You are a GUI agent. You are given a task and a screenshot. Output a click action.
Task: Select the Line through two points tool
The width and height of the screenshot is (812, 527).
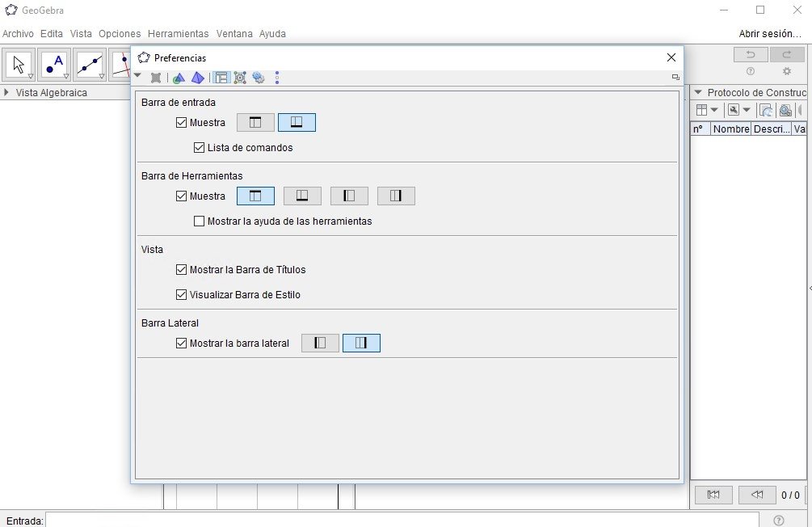89,65
